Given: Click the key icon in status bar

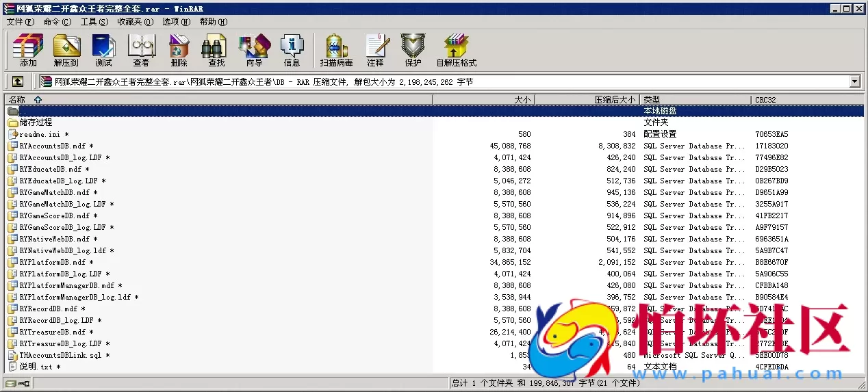Looking at the screenshot, I should pyautogui.click(x=26, y=383).
